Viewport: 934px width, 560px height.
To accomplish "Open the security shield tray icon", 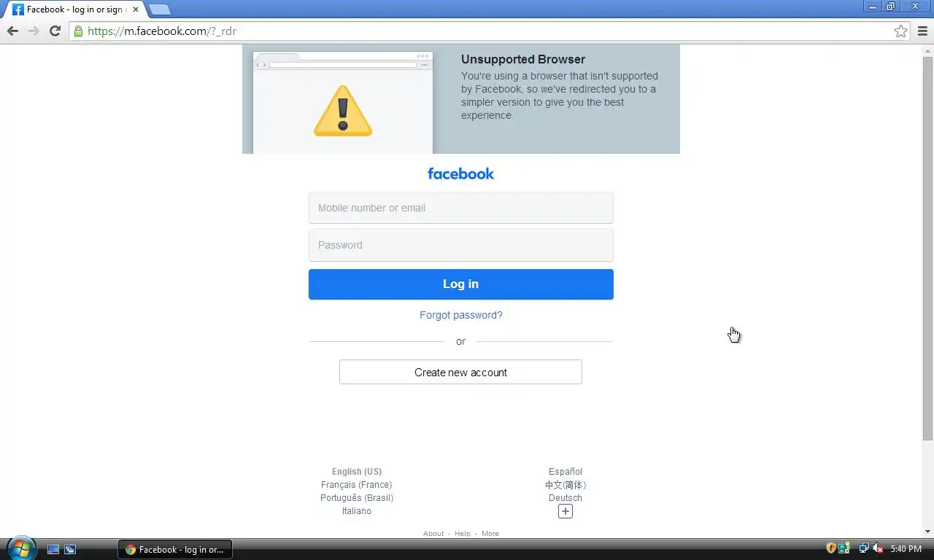I will (830, 548).
